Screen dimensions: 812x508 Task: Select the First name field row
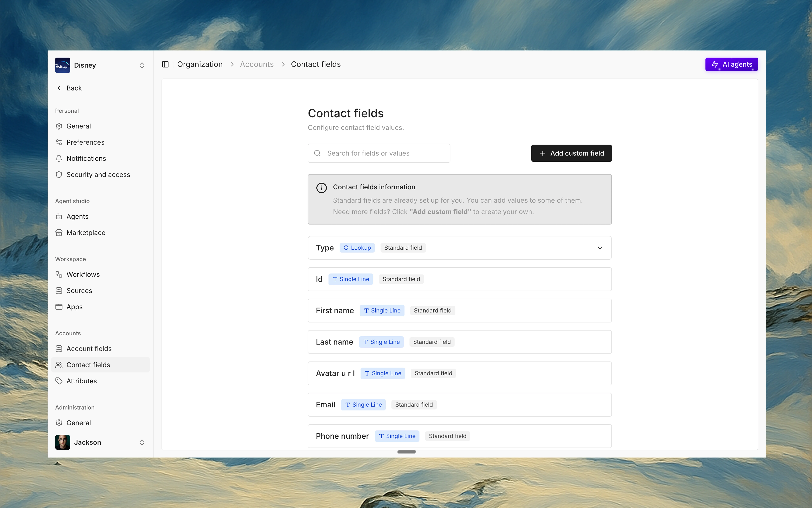point(460,310)
